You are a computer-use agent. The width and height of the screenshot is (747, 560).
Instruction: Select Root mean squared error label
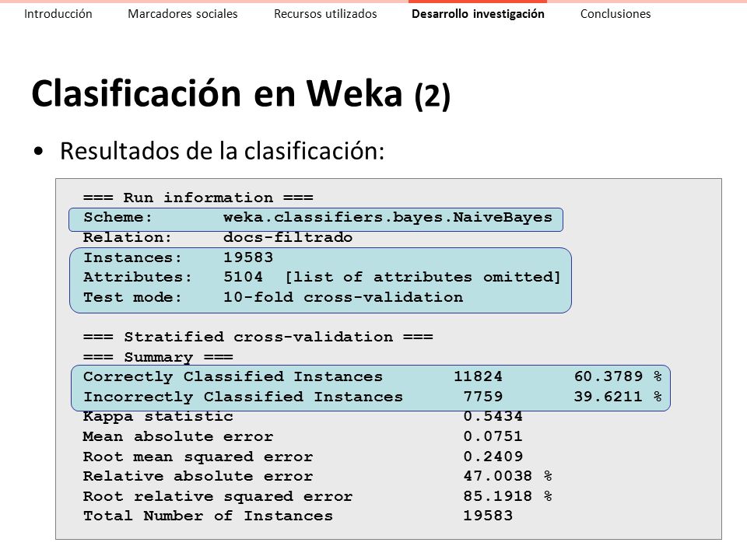tap(198, 457)
